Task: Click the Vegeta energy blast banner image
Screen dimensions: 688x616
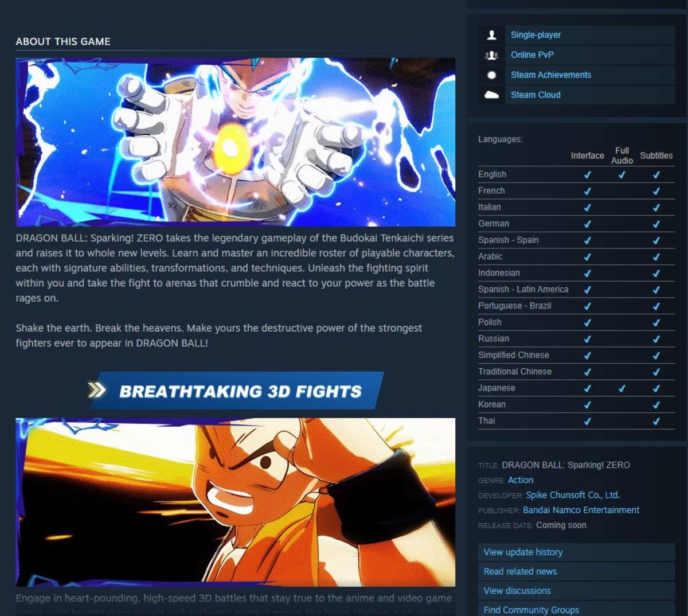Action: click(x=235, y=142)
